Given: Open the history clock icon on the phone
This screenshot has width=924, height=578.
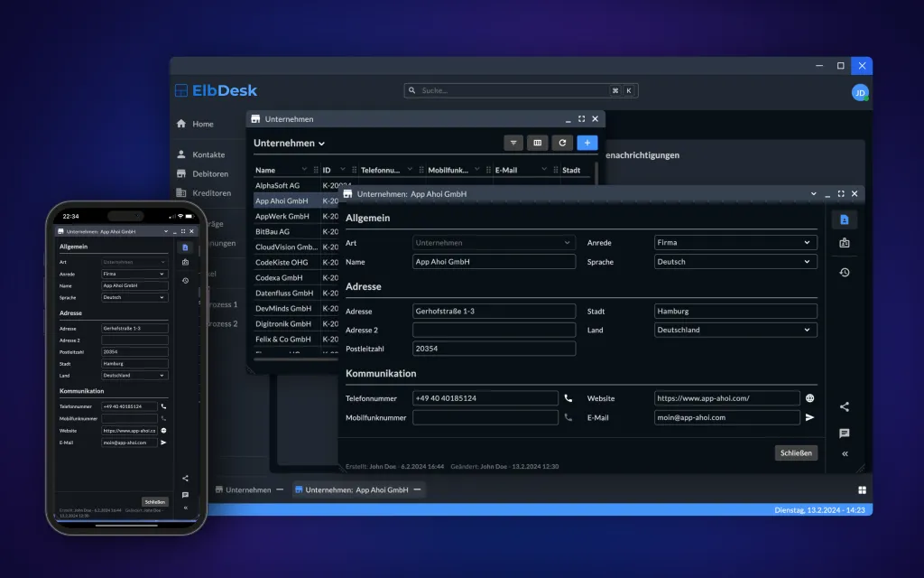Looking at the screenshot, I should tap(185, 281).
